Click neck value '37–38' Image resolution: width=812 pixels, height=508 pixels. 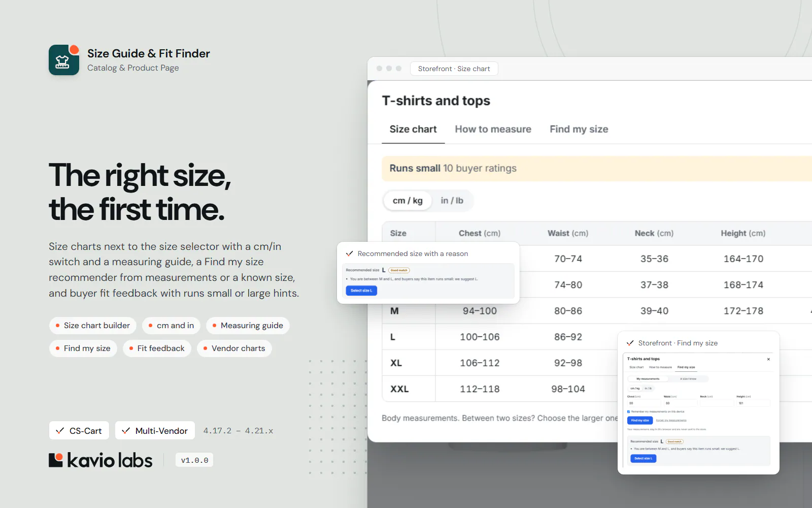654,285
